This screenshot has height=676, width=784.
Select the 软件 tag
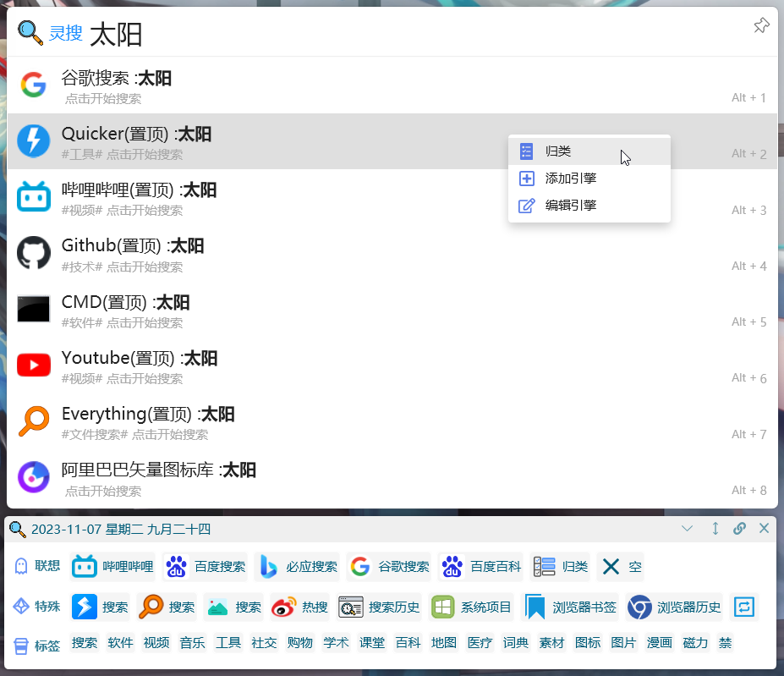[x=120, y=642]
